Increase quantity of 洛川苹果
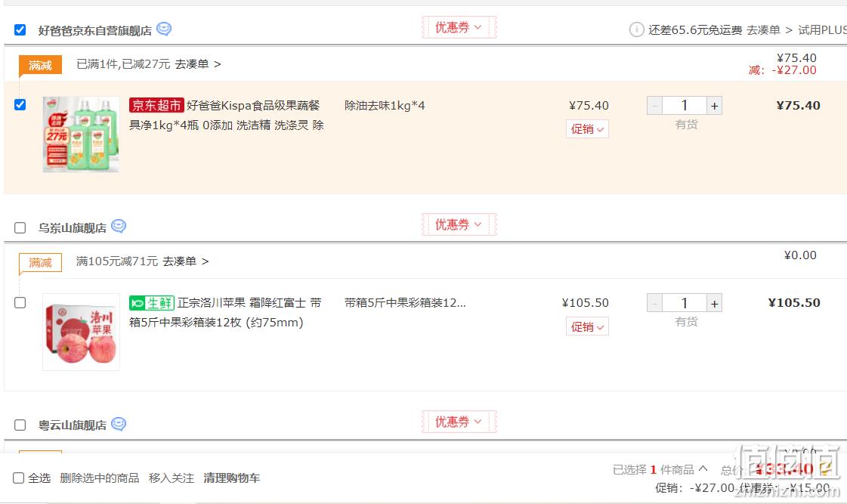The height and width of the screenshot is (504, 847). (x=714, y=304)
